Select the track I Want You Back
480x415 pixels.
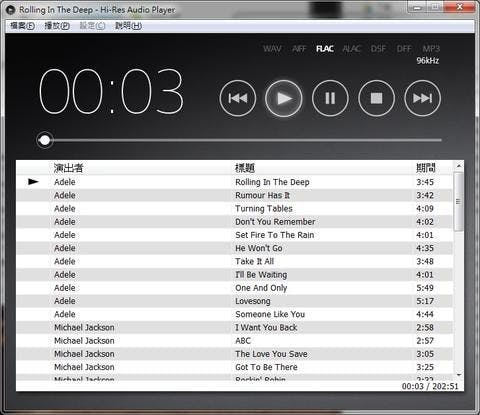[x=235, y=328]
